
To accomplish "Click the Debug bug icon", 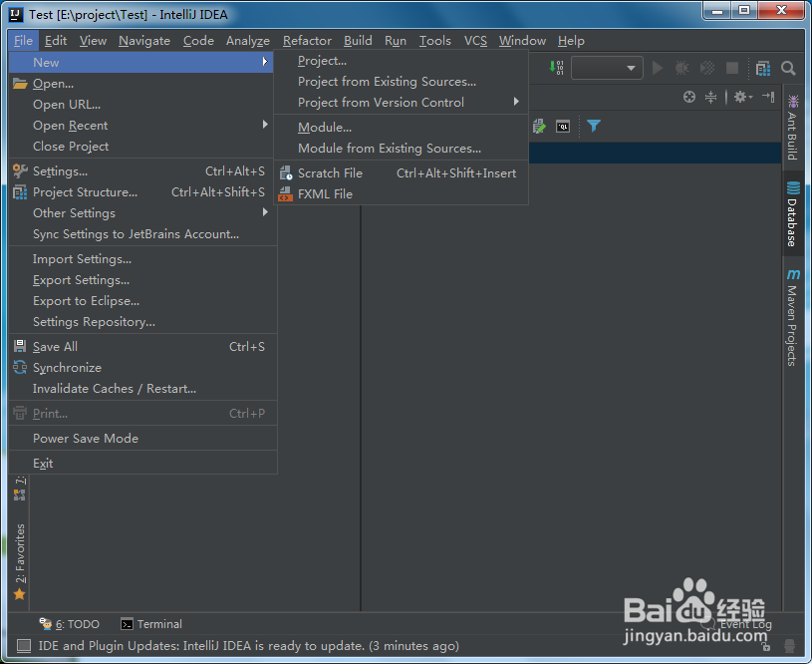I will coord(682,68).
